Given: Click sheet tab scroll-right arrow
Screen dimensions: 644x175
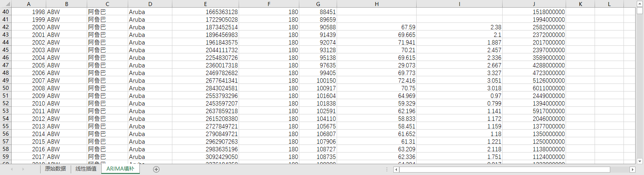Looking at the screenshot, I should coord(23,169).
